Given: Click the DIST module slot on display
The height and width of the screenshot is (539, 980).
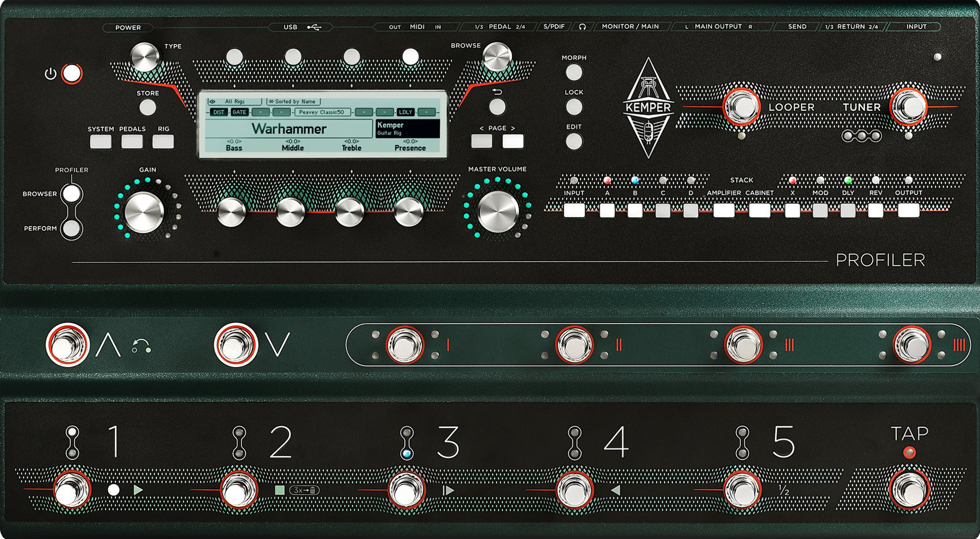Looking at the screenshot, I should tap(219, 112).
